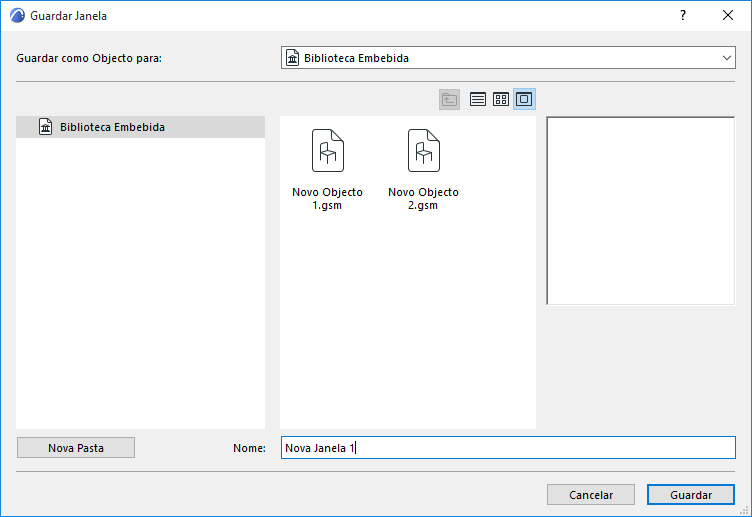The width and height of the screenshot is (752, 517).
Task: Click the Nova Pasta button
Action: tap(76, 448)
